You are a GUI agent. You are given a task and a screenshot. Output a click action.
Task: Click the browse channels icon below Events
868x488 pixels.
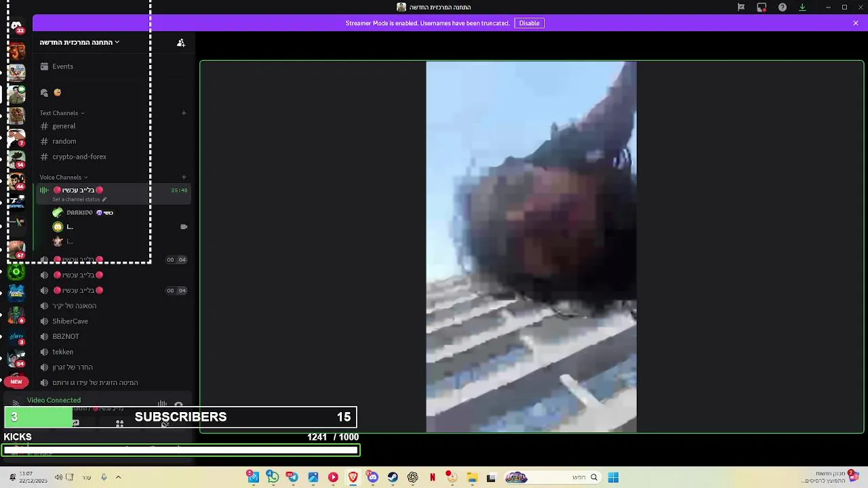[44, 92]
